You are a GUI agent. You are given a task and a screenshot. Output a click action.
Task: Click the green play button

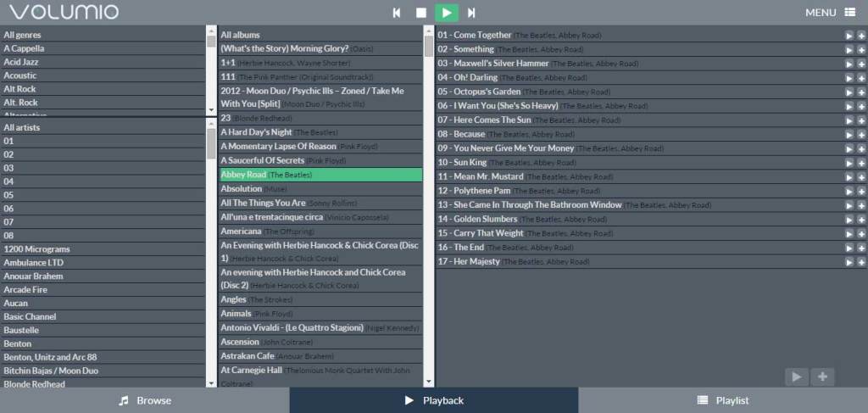[x=447, y=13]
